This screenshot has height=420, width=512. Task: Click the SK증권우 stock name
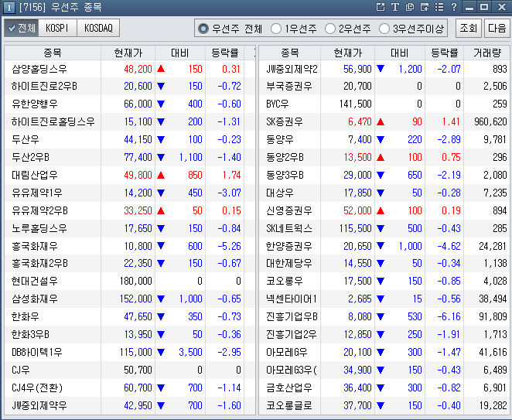285,121
